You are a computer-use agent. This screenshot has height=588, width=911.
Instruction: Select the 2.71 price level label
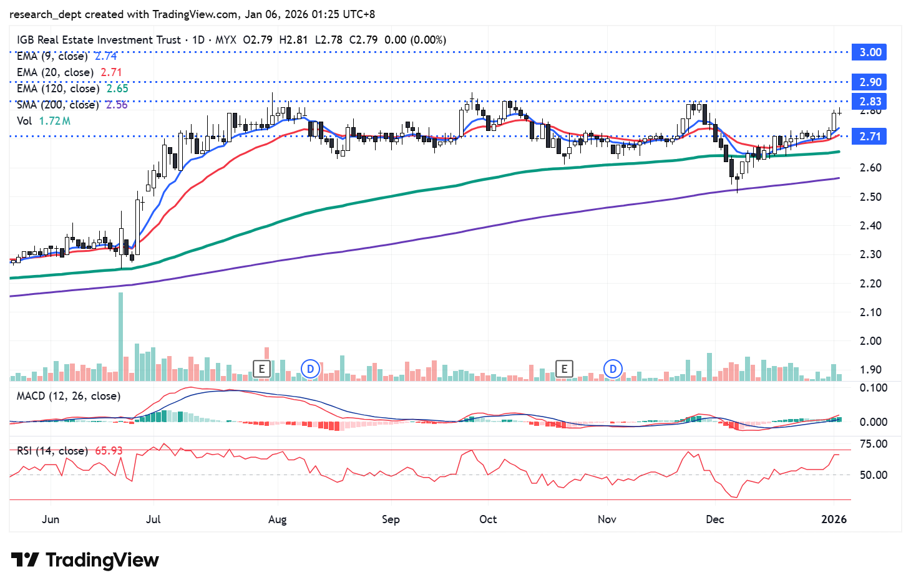(x=869, y=137)
